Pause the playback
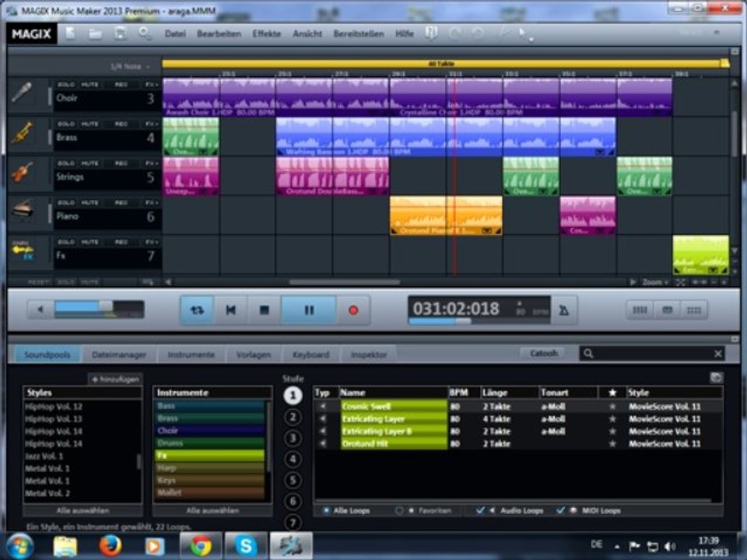Screen dimensions: 747x560 point(309,310)
